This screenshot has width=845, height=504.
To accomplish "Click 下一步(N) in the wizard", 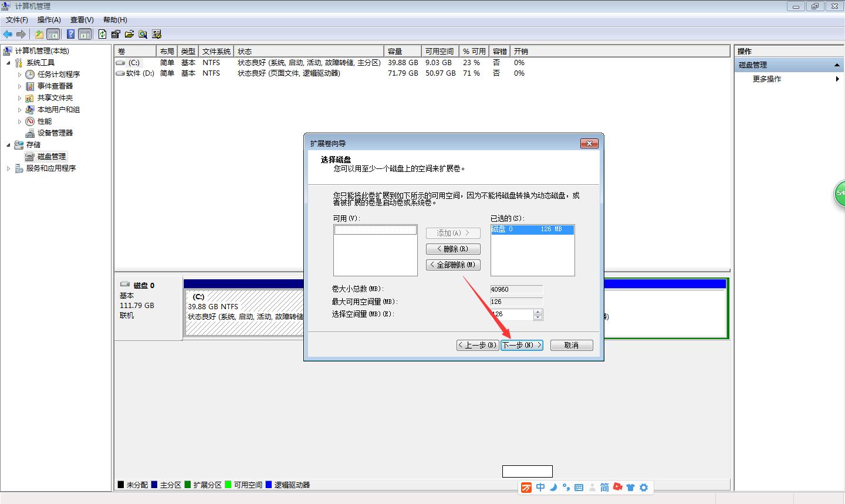I will (x=522, y=345).
